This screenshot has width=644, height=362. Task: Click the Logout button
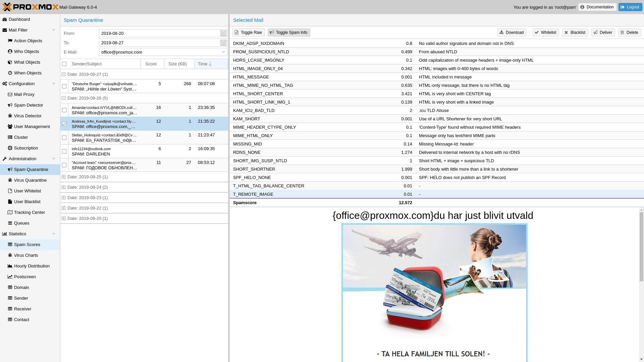click(x=630, y=7)
